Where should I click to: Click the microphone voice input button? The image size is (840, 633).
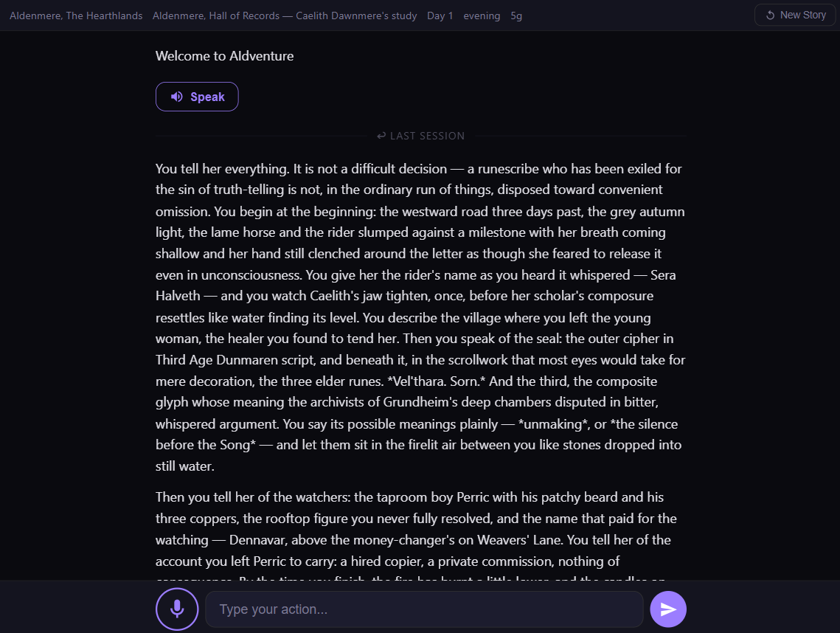coord(177,609)
